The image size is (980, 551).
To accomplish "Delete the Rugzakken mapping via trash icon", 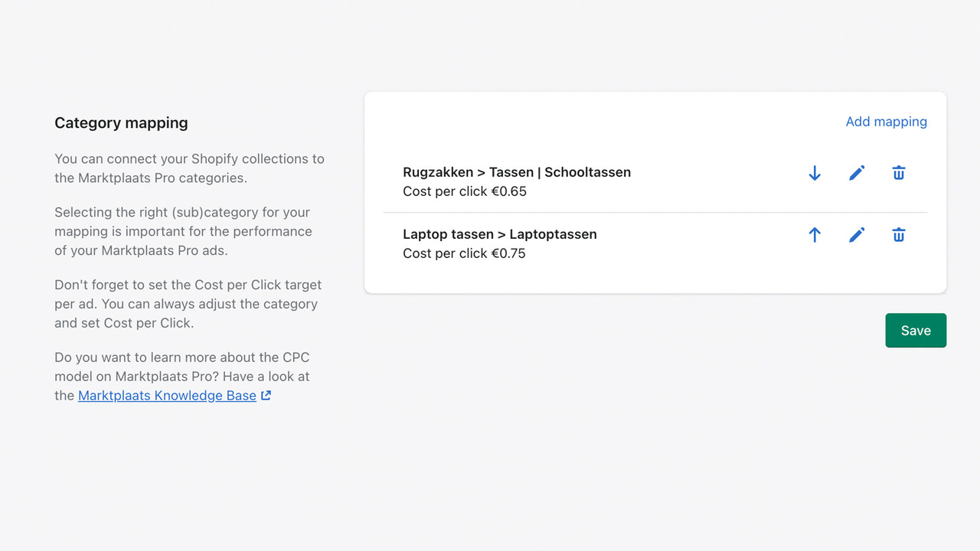I will point(898,173).
